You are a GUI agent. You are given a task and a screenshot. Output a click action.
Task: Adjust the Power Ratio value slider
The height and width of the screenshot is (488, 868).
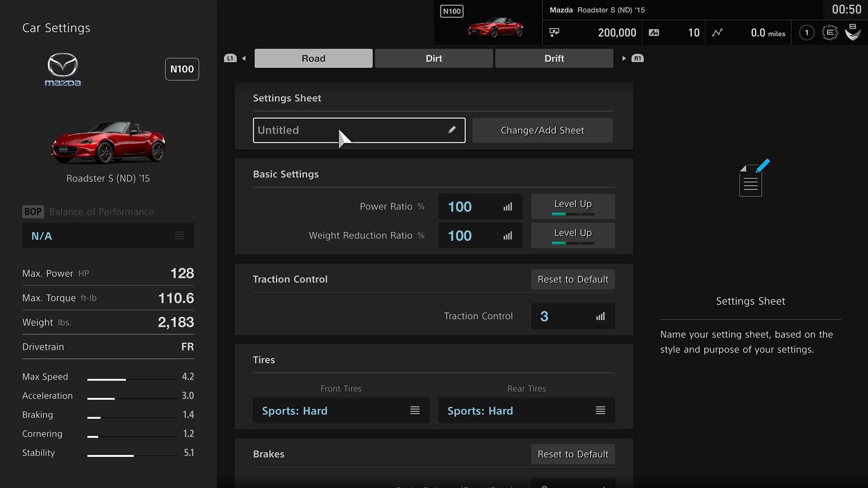pos(508,206)
